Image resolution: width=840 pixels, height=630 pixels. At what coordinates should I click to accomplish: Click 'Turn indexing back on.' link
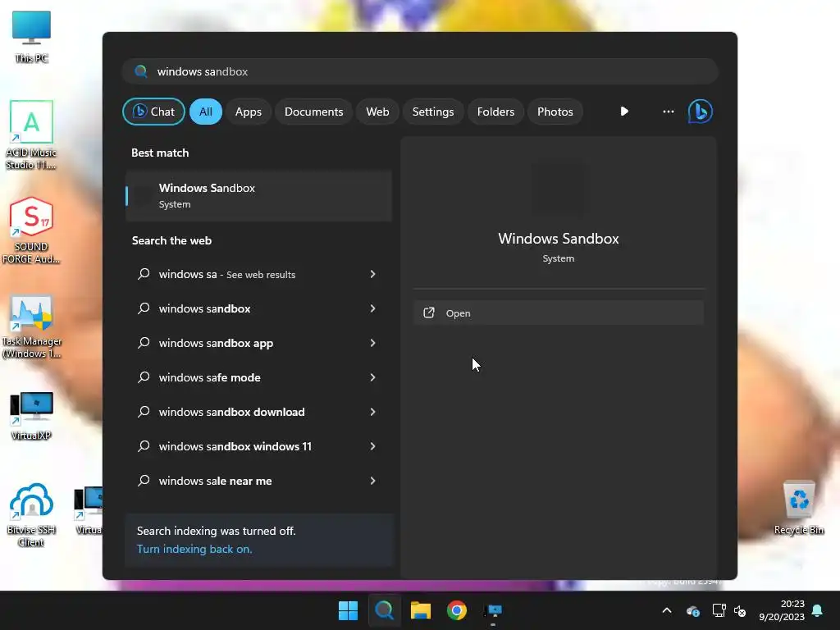tap(194, 549)
